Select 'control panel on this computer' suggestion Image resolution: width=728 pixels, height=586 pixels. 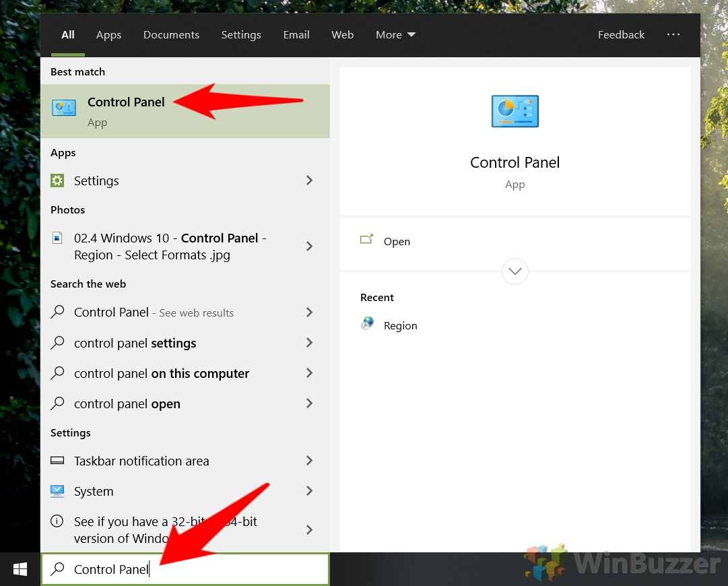coord(162,373)
